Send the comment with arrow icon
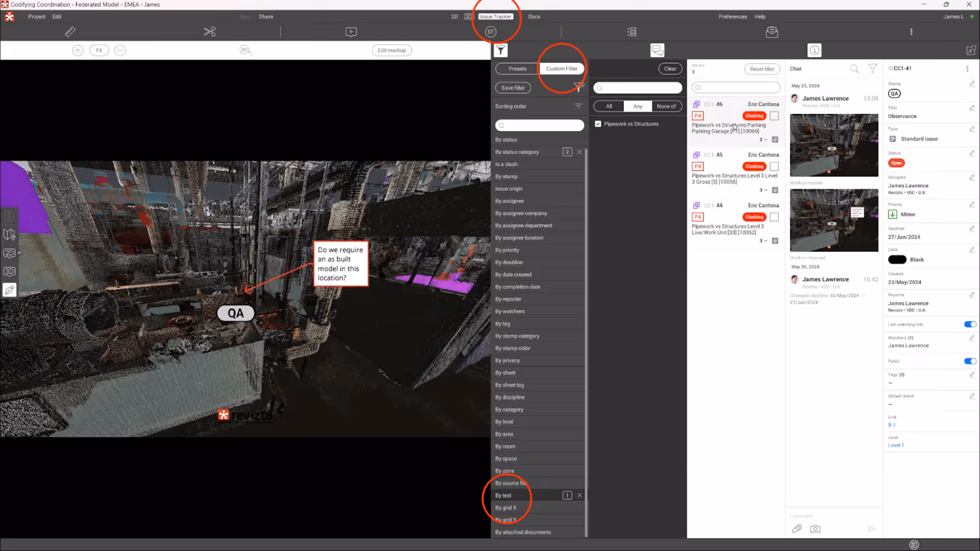This screenshot has height=551, width=980. point(871,528)
